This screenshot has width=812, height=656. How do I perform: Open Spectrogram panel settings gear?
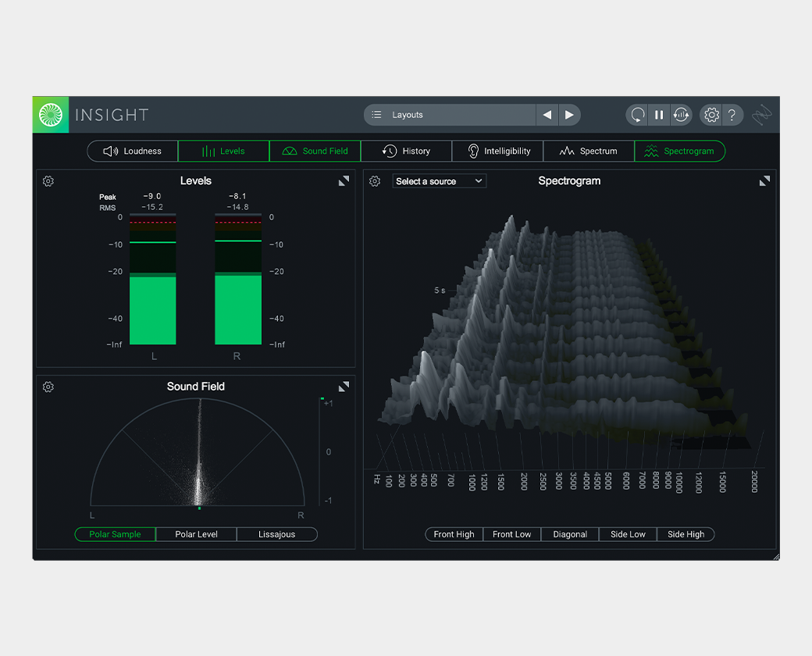(375, 181)
